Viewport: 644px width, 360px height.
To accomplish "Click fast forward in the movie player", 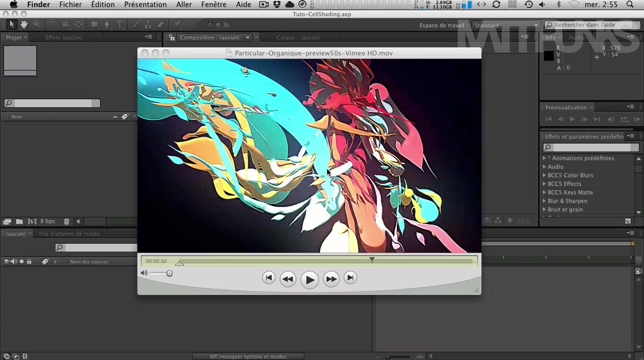I will click(x=331, y=279).
